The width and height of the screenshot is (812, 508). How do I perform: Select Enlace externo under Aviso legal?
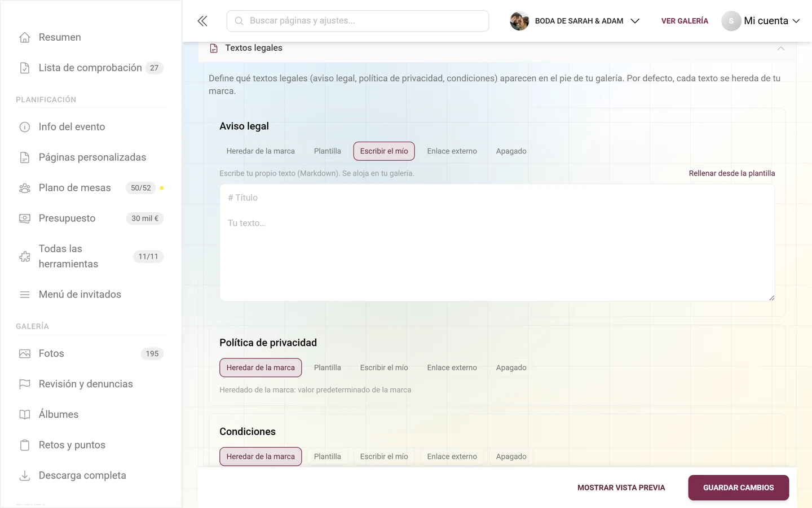click(x=452, y=151)
